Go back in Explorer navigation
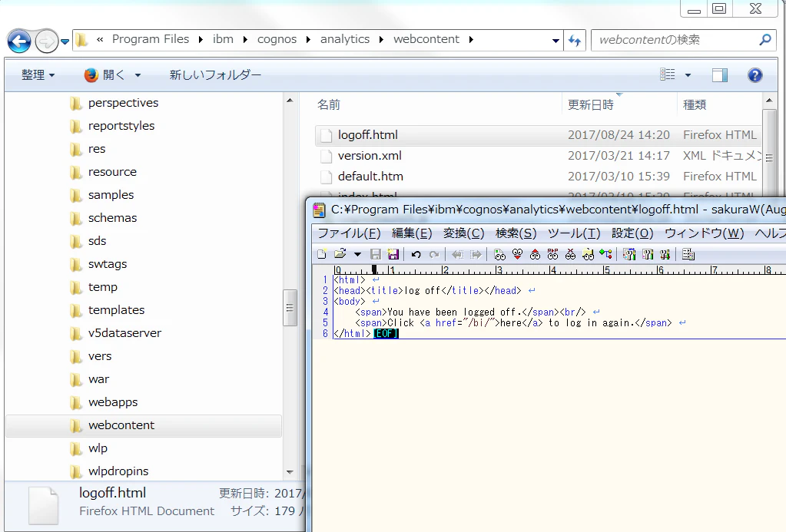Image resolution: width=786 pixels, height=532 pixels. coord(19,41)
